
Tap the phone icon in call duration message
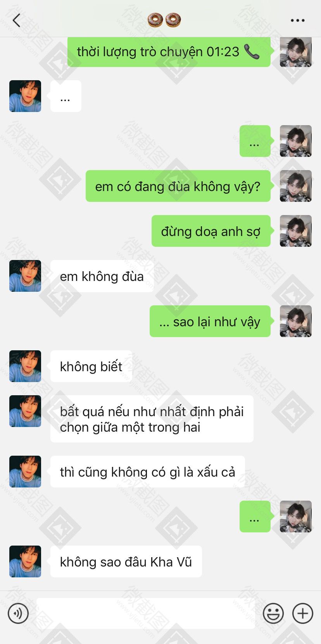[x=252, y=52]
